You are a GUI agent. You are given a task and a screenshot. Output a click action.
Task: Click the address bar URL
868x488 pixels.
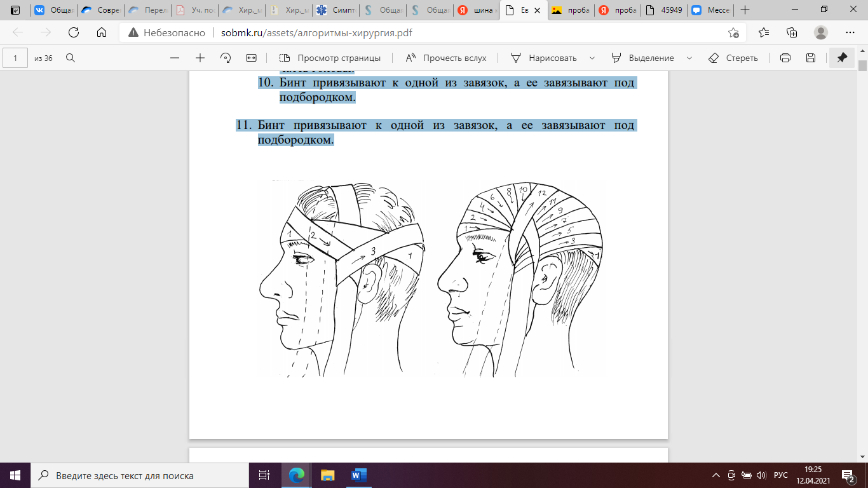(x=311, y=33)
